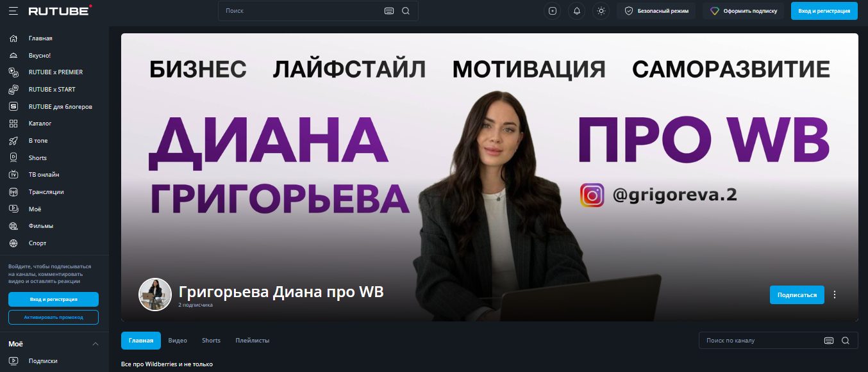Collapse the Моё section chevron in sidebar
Screen dimensions: 868x372
point(96,344)
